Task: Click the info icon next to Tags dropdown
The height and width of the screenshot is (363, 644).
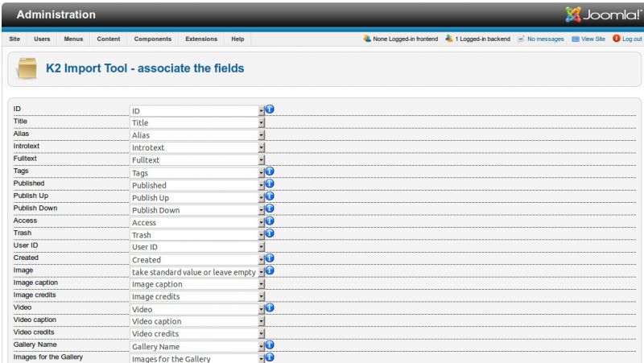Action: [270, 171]
